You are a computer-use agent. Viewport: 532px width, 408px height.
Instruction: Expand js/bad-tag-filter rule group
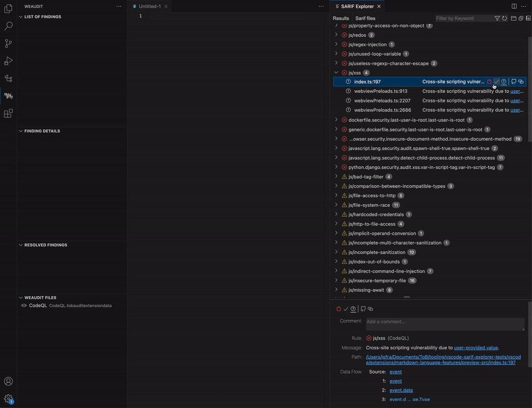coord(336,176)
